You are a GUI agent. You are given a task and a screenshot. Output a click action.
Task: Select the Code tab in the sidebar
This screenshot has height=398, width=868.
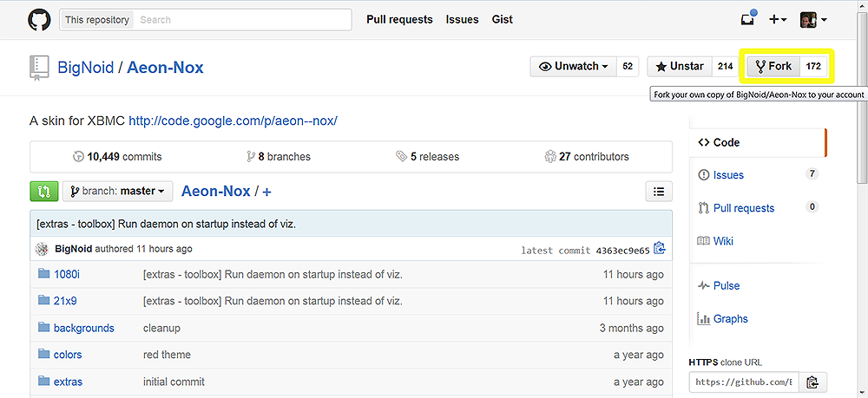(x=758, y=142)
